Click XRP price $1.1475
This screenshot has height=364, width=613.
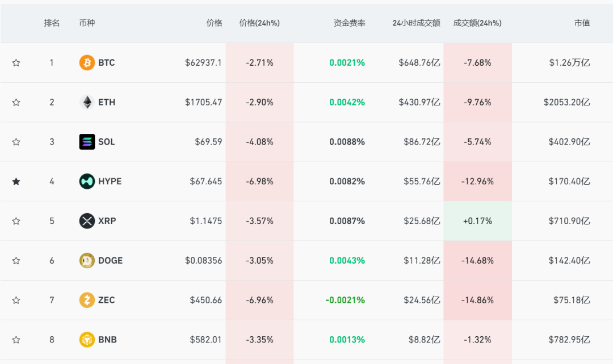pyautogui.click(x=205, y=221)
